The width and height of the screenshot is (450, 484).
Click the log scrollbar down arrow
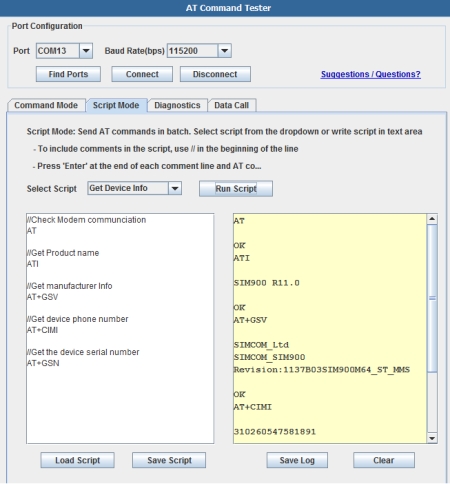(432, 438)
